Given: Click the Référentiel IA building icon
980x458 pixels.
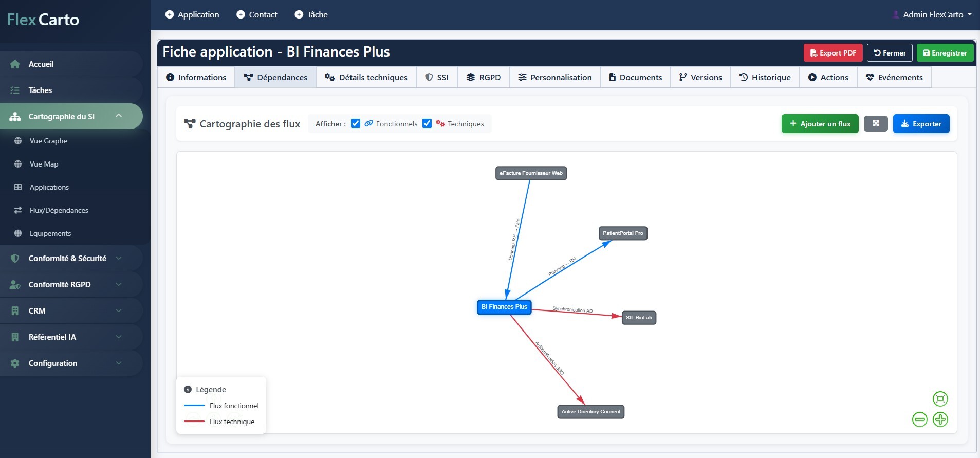Looking at the screenshot, I should [x=15, y=337].
